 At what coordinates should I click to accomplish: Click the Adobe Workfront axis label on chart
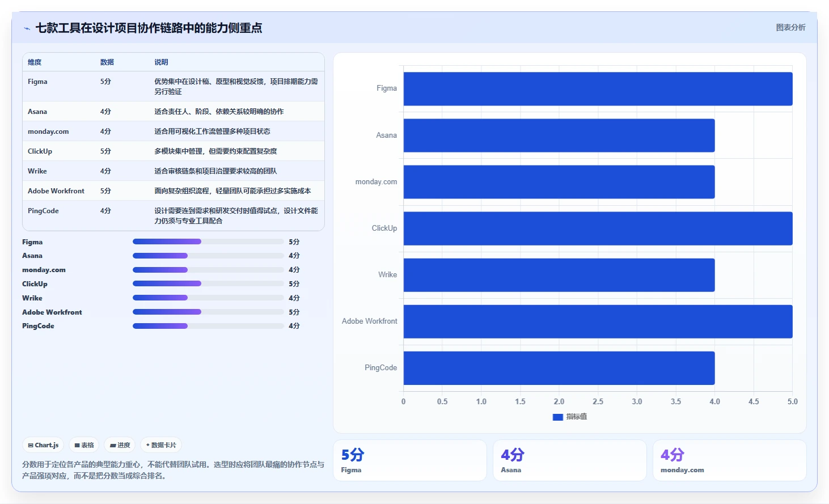pos(369,321)
